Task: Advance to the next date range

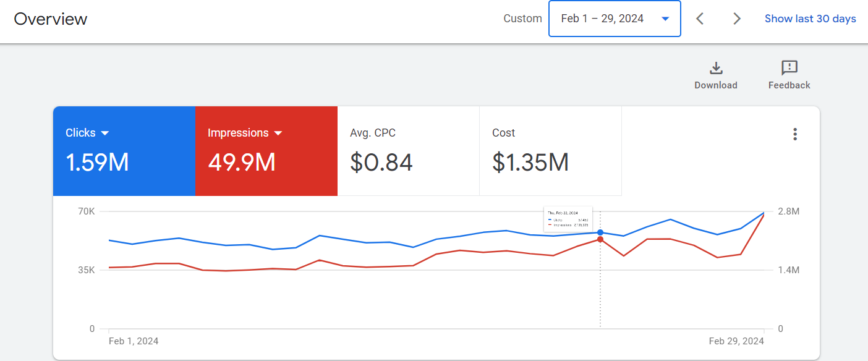Action: click(x=736, y=19)
